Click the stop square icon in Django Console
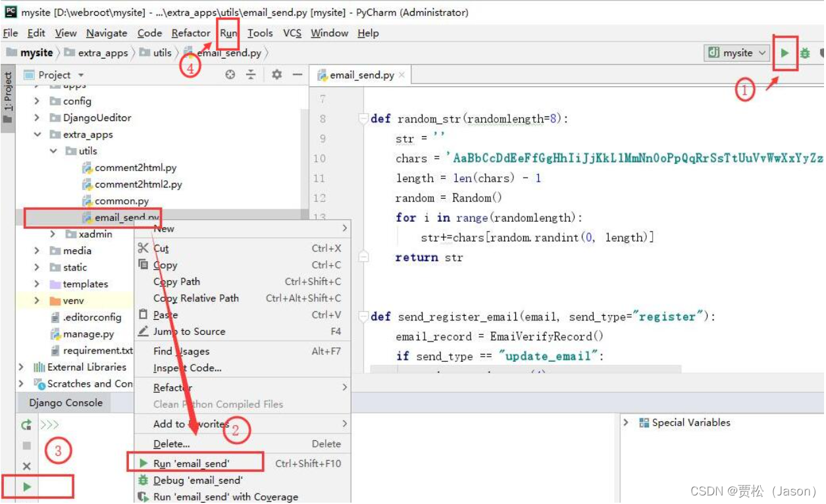This screenshot has width=826, height=504. (x=26, y=445)
